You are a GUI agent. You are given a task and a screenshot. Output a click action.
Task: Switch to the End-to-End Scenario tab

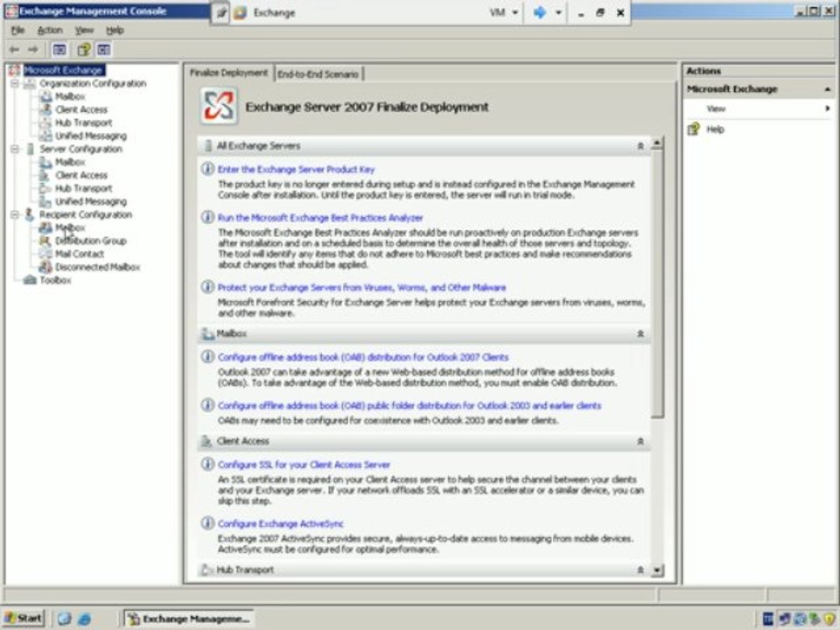318,73
